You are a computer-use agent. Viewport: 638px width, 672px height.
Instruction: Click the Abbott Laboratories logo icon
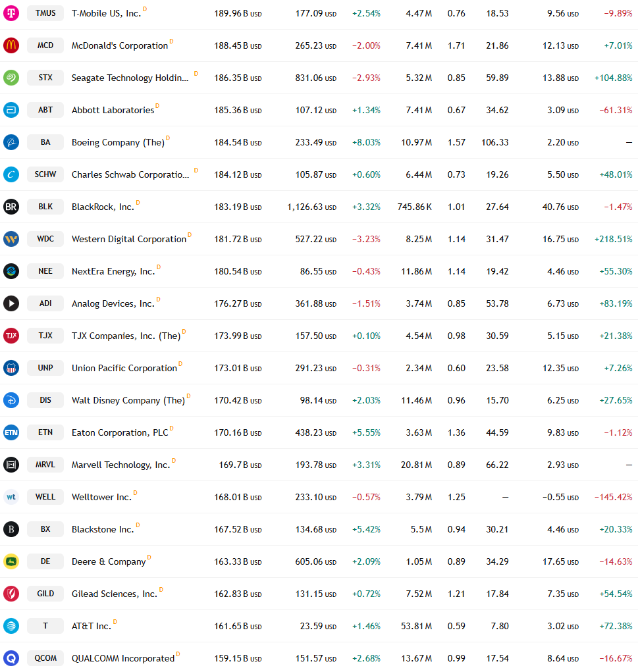(11, 110)
